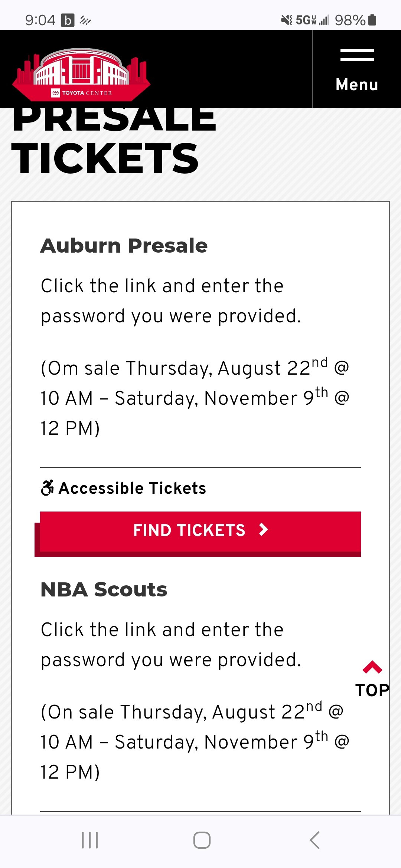
Task: Tap the Menu label text
Action: (x=357, y=85)
